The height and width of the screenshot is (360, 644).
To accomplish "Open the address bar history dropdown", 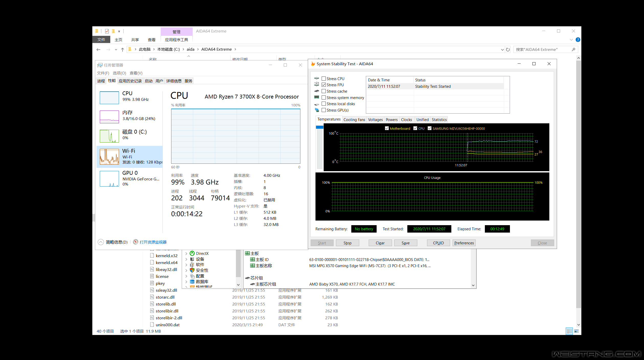I will click(502, 49).
